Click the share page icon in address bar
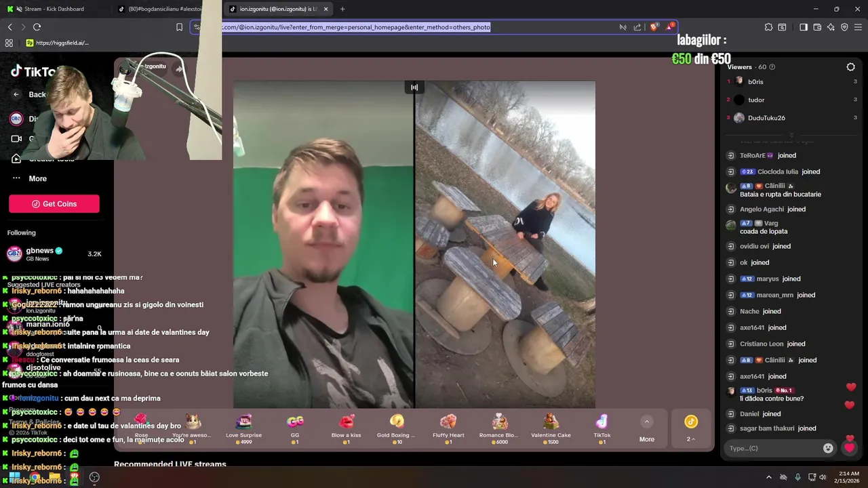 pos(637,27)
